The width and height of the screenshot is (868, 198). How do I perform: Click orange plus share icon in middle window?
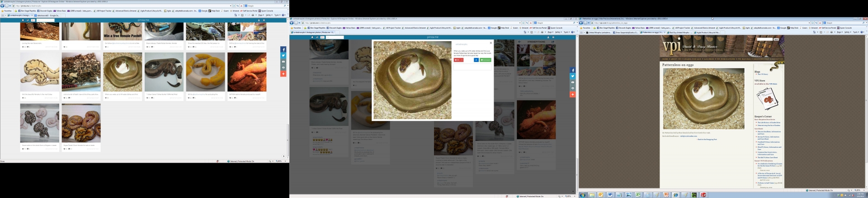(x=573, y=95)
